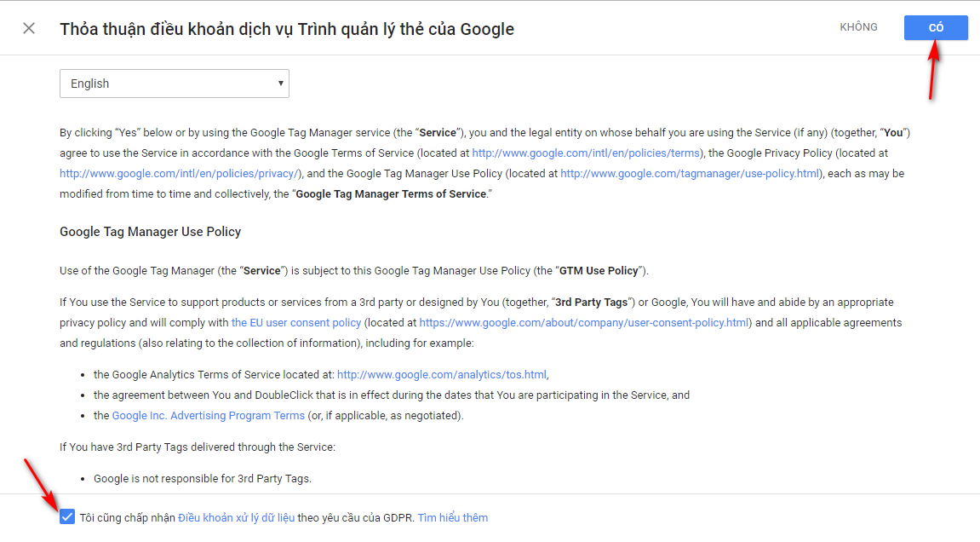The height and width of the screenshot is (542, 980).
Task: Close the terms of service dialog
Action: click(29, 28)
